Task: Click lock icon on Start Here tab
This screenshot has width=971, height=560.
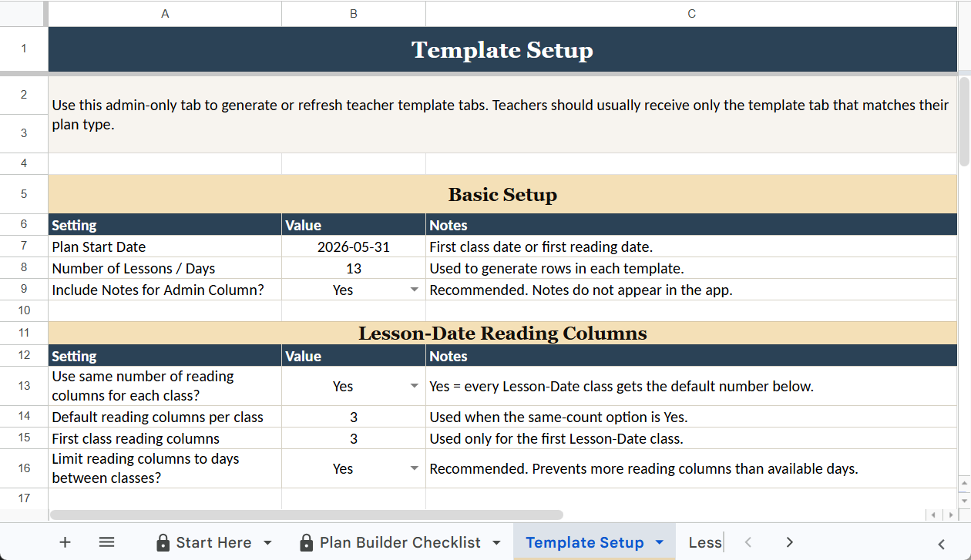Action: [163, 542]
